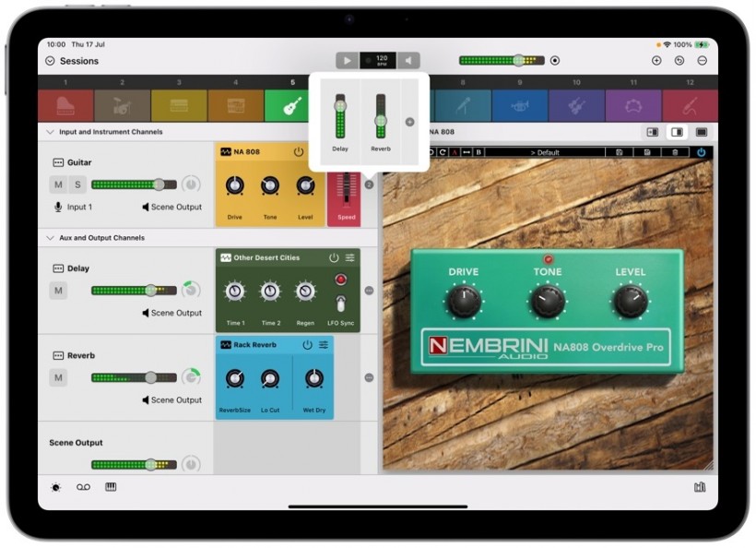This screenshot has height=548, width=756.
Task: Click the record dot beside master level meter
Action: coord(555,61)
